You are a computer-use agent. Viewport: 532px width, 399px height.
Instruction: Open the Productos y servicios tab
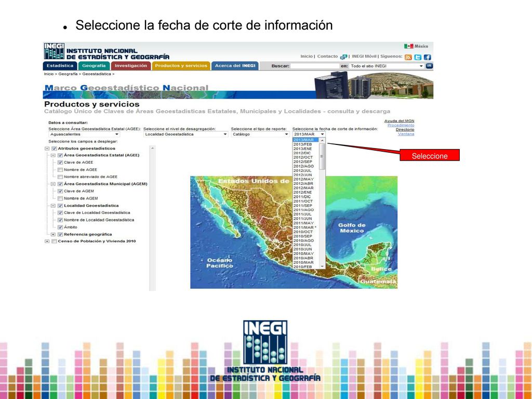[x=181, y=66]
